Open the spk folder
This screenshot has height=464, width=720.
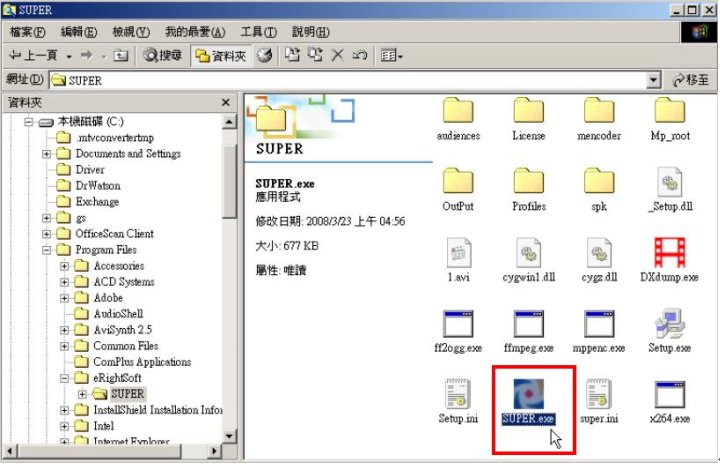coord(599,190)
